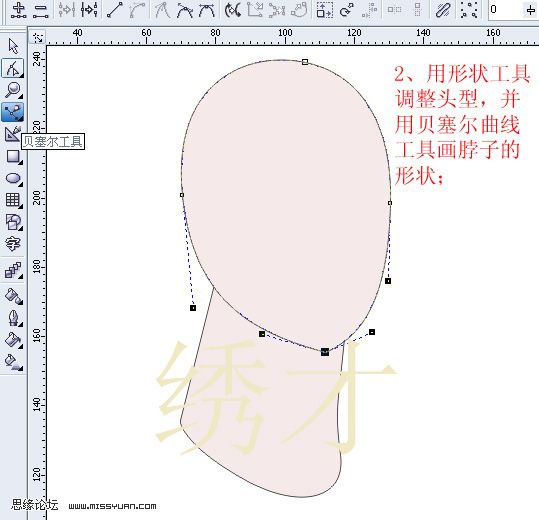Click chin's right control handle

372,332
